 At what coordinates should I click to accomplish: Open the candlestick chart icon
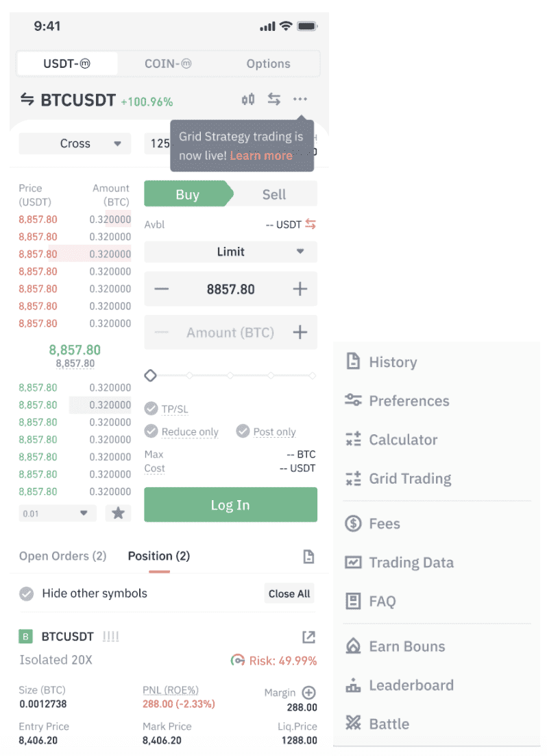click(x=247, y=99)
